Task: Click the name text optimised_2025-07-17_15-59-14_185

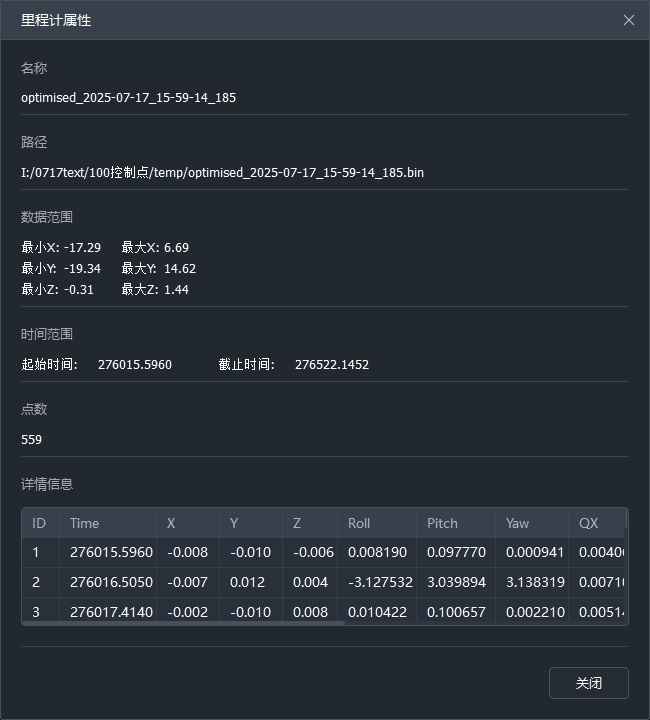Action: click(128, 98)
